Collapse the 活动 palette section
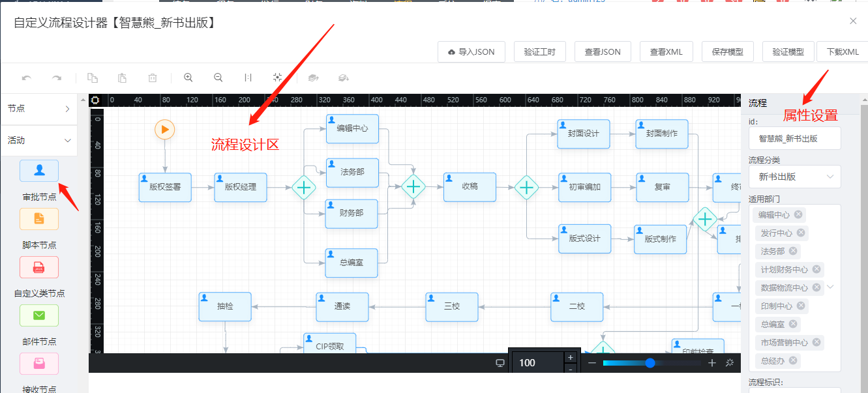 coord(39,140)
